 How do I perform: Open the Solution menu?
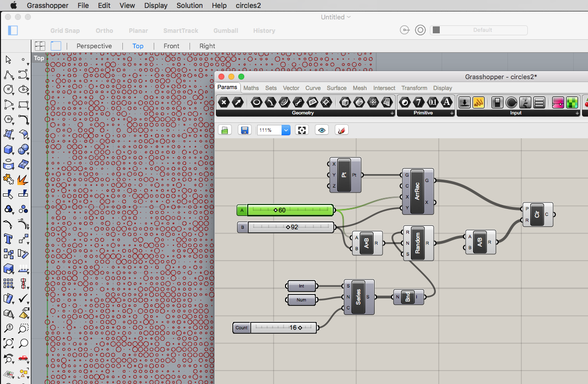pyautogui.click(x=190, y=5)
